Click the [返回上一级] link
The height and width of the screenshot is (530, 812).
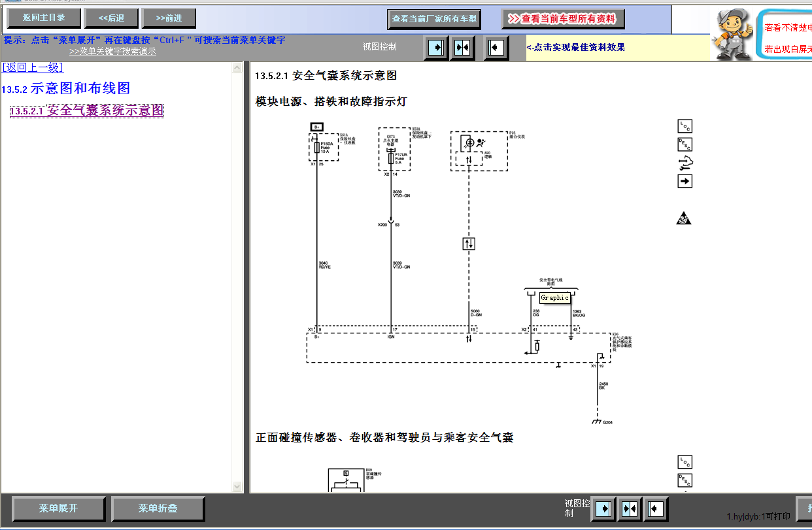tap(33, 67)
